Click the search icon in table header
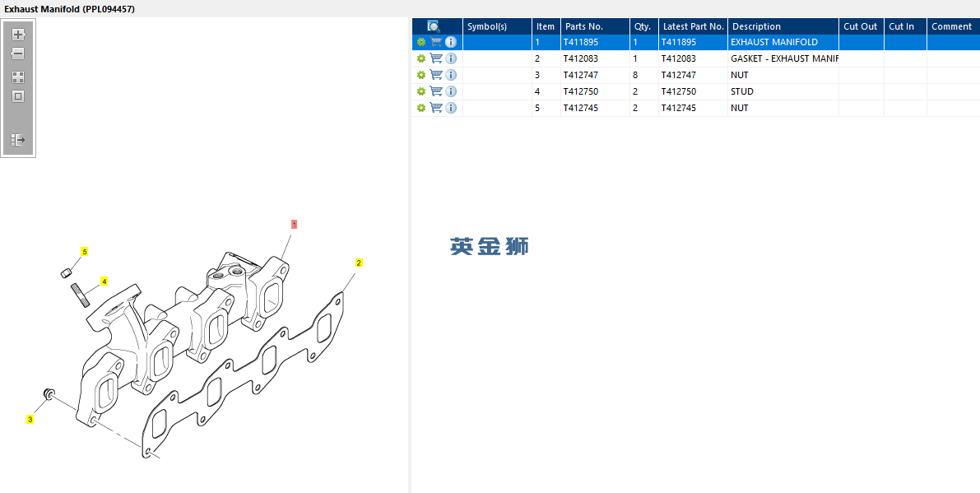 [434, 26]
